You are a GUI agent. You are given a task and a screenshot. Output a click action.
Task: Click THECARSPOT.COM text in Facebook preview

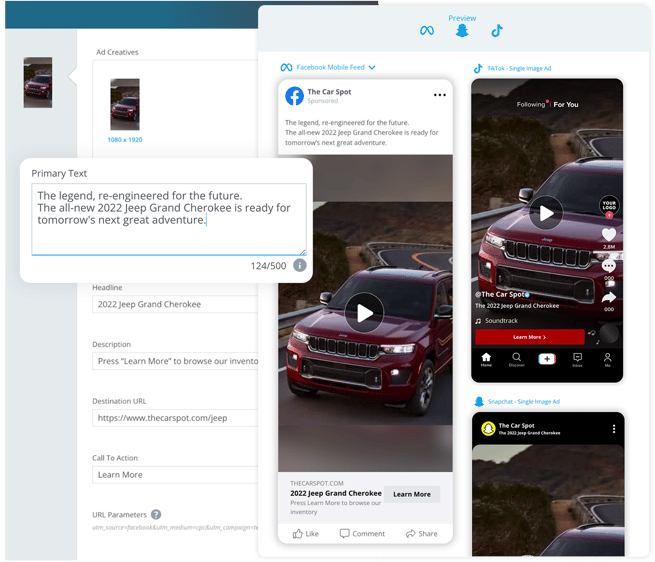click(317, 483)
